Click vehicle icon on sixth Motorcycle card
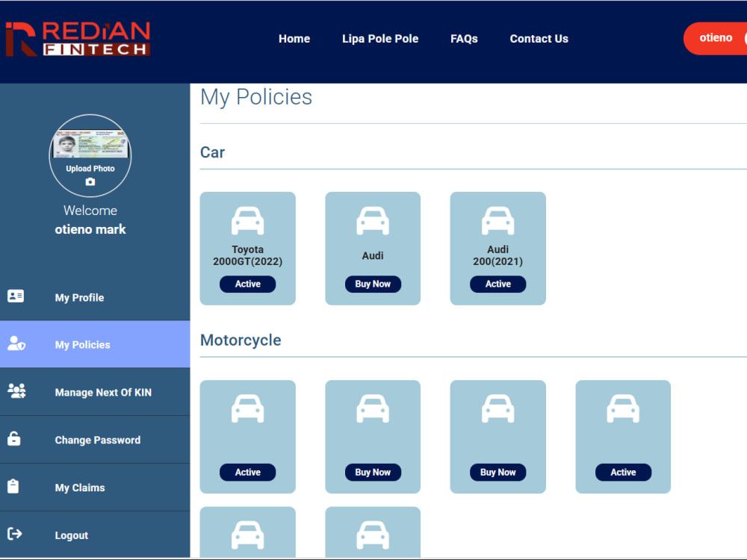The image size is (747, 560). [x=373, y=535]
